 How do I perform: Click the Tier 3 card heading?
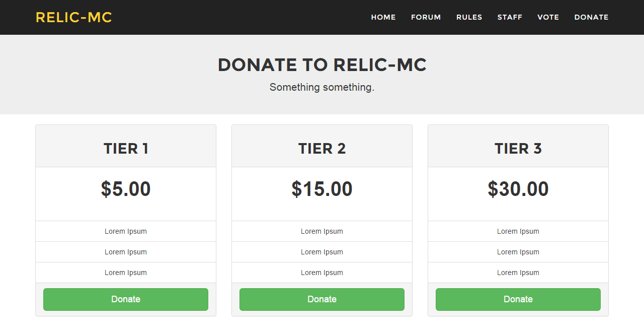(518, 149)
